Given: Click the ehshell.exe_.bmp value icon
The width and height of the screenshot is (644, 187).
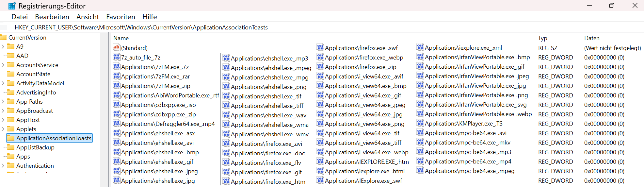Looking at the screenshot, I should 117,152.
